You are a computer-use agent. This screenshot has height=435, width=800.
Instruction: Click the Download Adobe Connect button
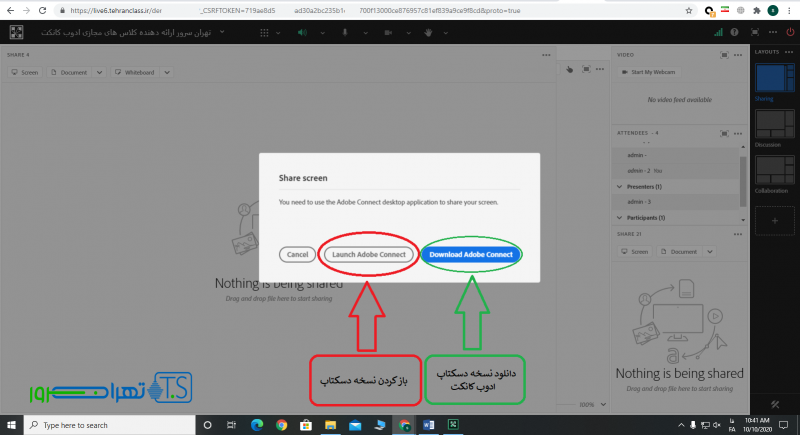pyautogui.click(x=470, y=255)
